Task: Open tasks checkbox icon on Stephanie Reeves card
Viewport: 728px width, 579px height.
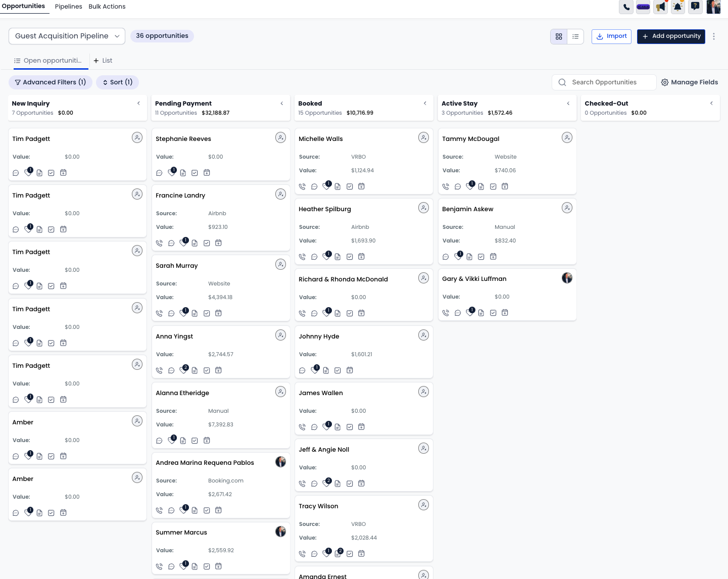Action: click(x=195, y=173)
